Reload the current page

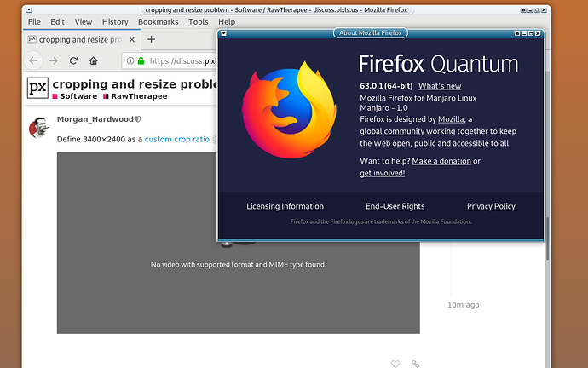[x=74, y=60]
